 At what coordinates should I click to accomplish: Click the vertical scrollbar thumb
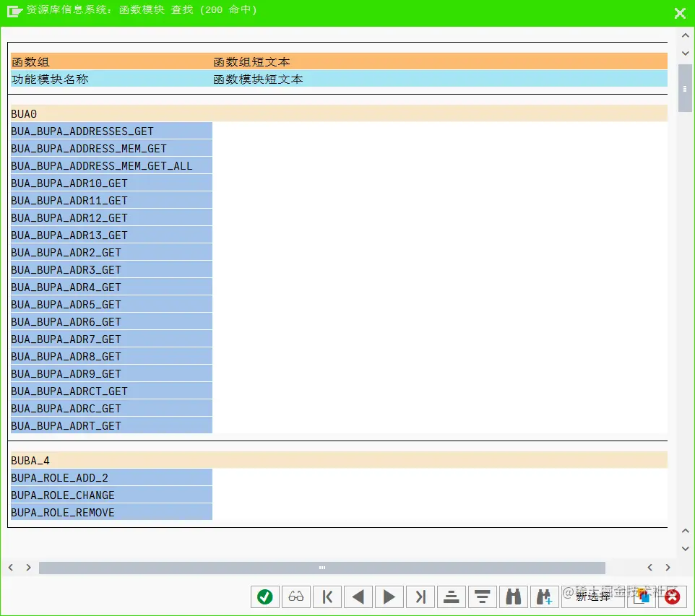[x=685, y=88]
